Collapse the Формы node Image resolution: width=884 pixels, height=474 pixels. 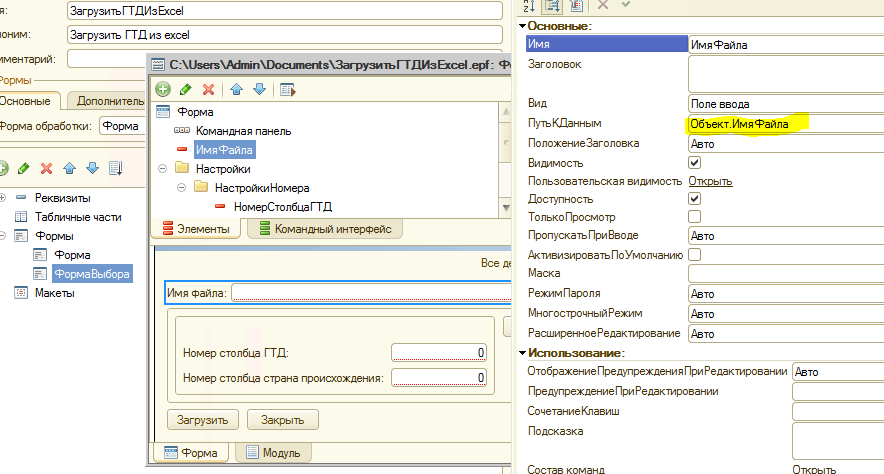pos(2,236)
